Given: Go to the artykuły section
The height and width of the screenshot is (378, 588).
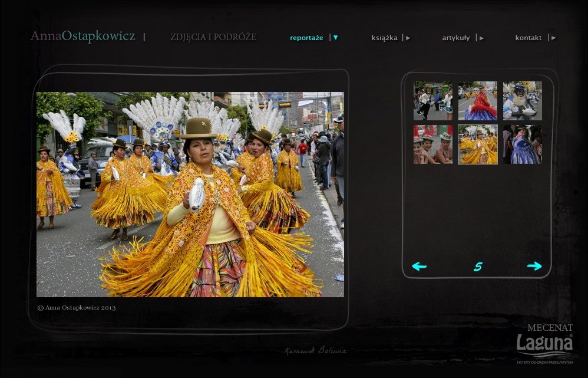Looking at the screenshot, I should point(456,38).
